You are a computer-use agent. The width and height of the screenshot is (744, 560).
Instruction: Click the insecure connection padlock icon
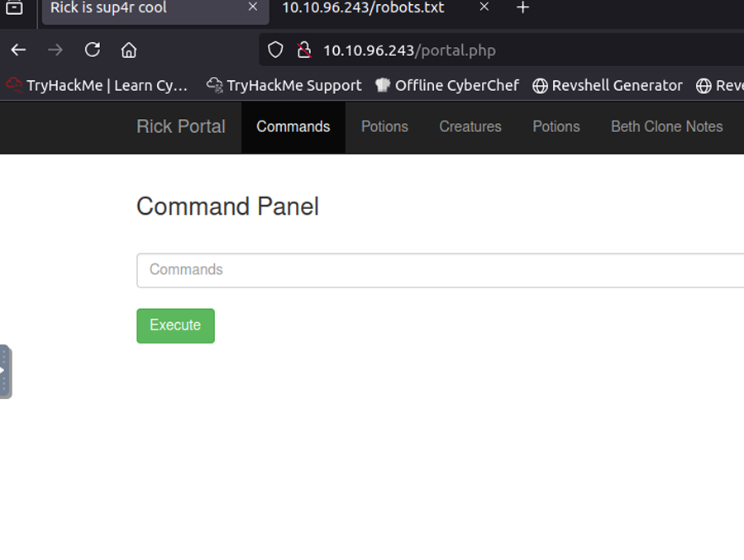[303, 50]
